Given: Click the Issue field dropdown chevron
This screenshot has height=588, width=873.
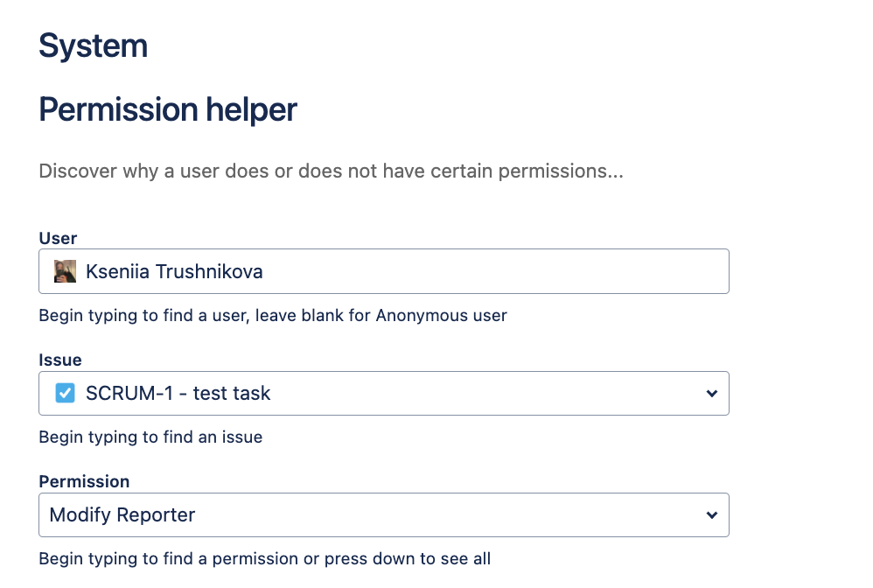Looking at the screenshot, I should [711, 393].
